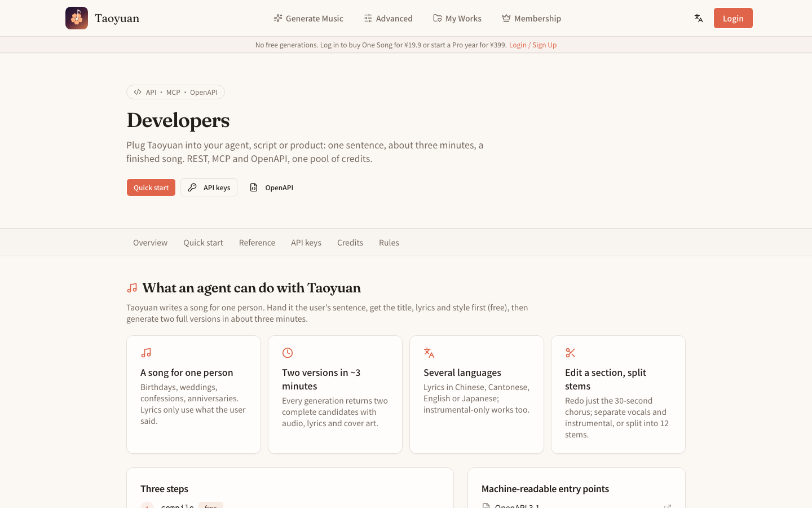Click translate icon in Several languages card
Viewport: 812px width, 508px height.
[x=429, y=353]
